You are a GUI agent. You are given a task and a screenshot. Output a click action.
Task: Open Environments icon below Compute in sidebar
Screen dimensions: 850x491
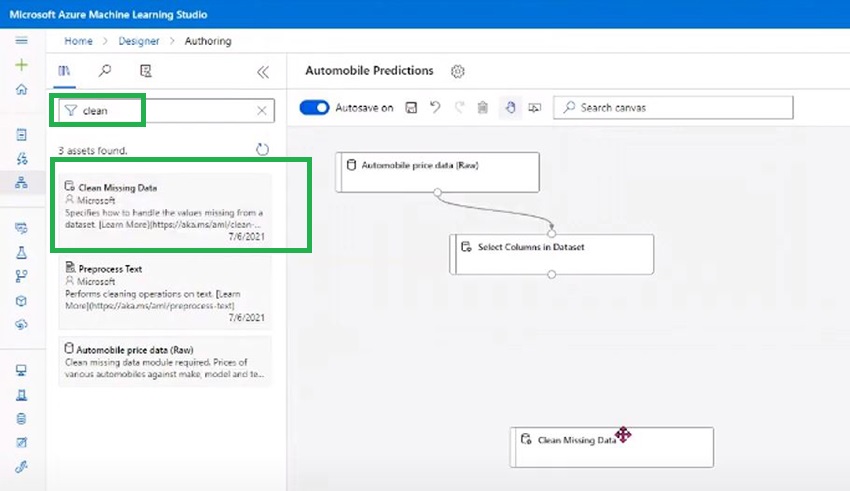21,395
